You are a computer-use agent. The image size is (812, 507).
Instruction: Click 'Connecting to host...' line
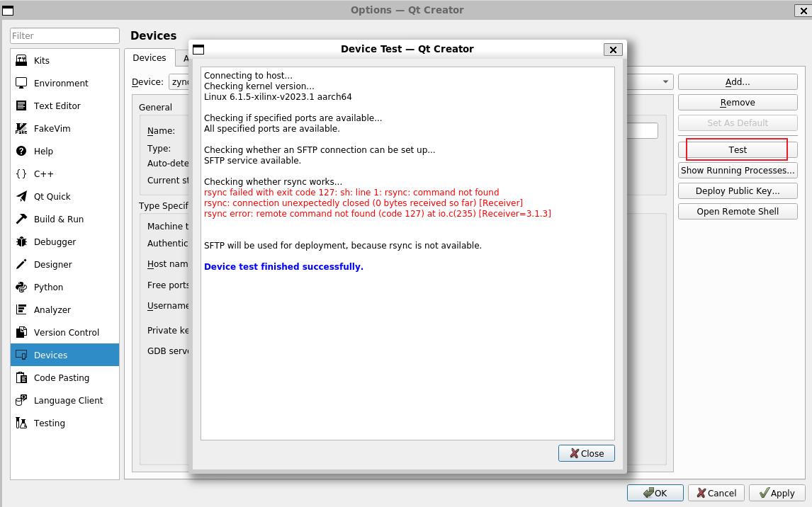point(248,76)
